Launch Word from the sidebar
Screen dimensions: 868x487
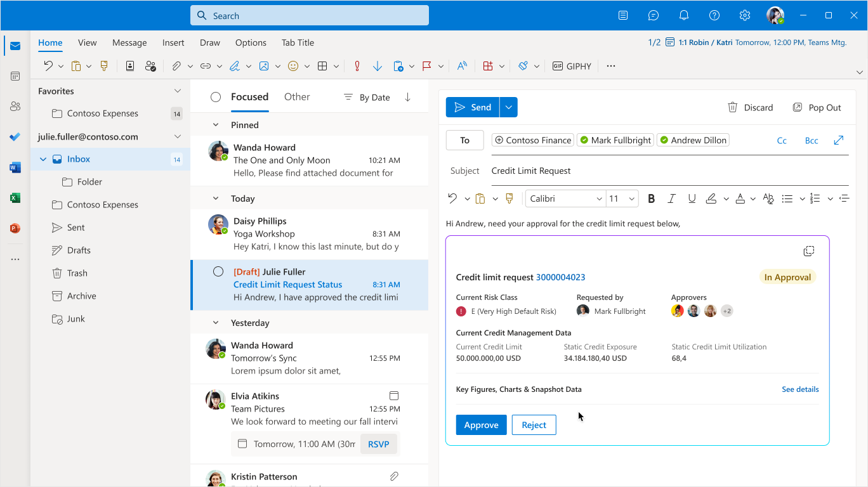(x=15, y=167)
